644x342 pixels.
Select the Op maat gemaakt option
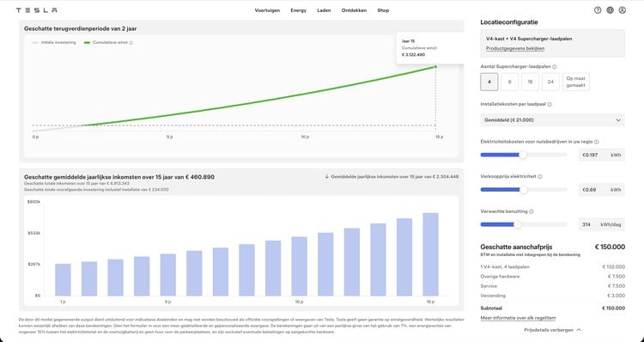576,82
